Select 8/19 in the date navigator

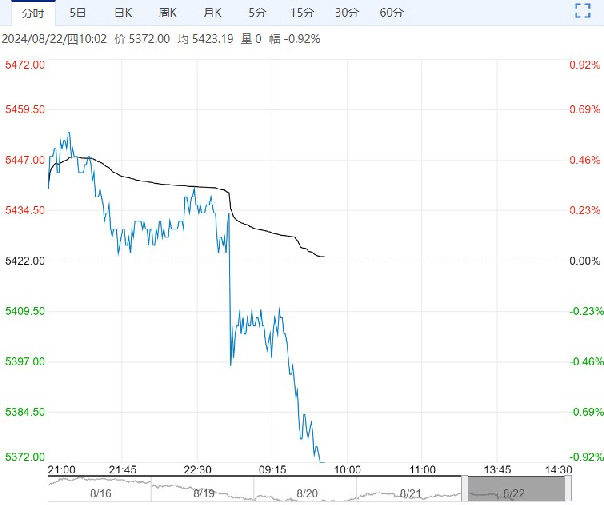203,491
